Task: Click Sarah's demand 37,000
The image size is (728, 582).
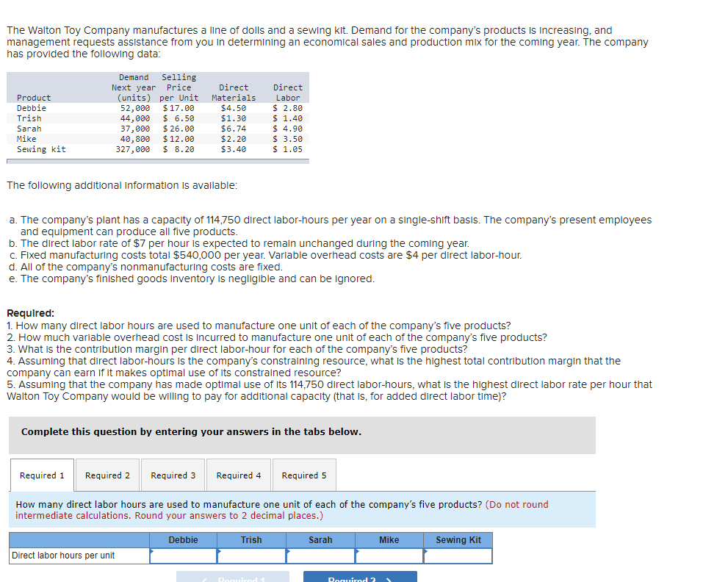Action: (135, 129)
